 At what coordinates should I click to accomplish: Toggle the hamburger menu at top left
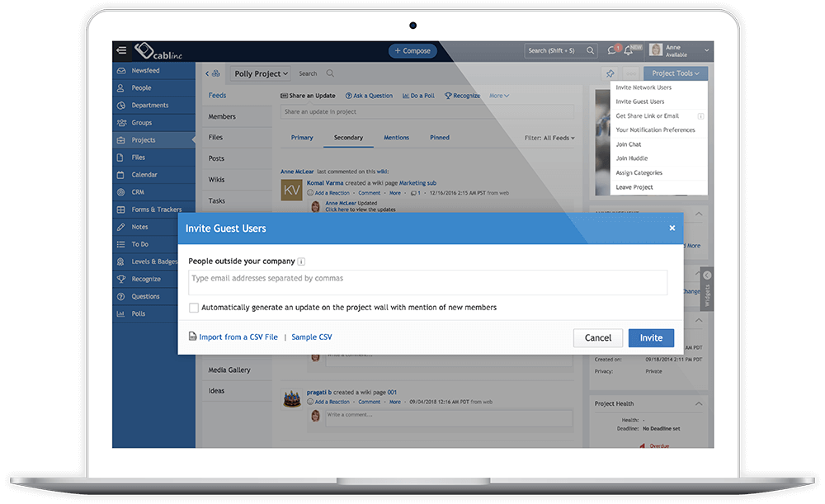[x=120, y=49]
